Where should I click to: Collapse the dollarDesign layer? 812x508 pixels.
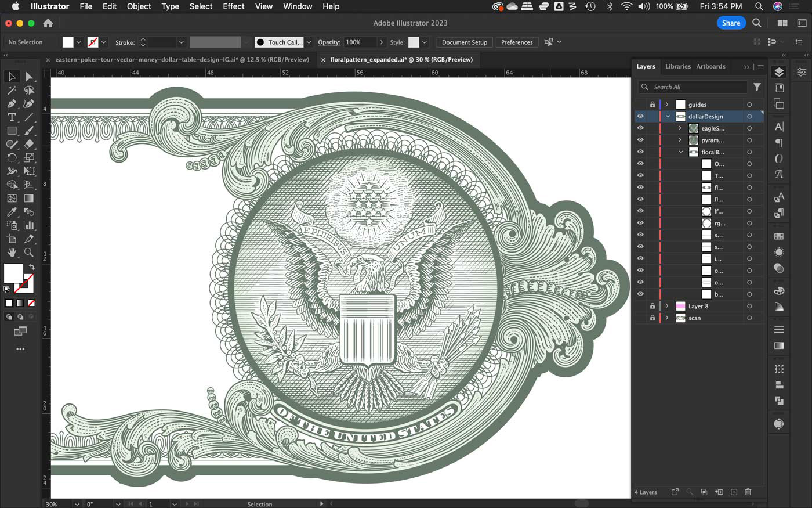coord(668,116)
